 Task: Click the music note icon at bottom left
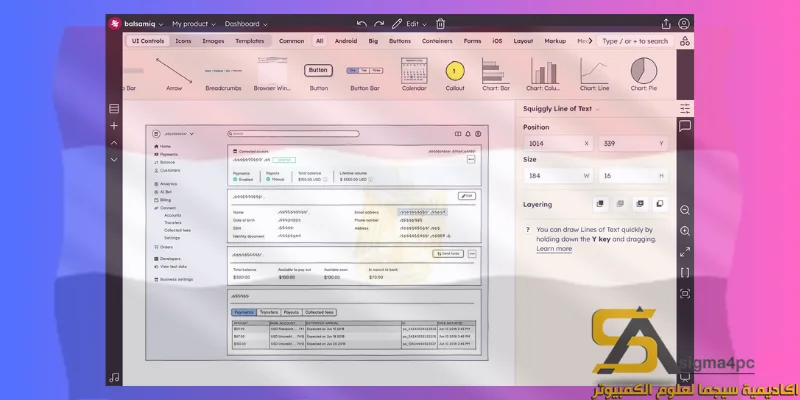tap(114, 378)
